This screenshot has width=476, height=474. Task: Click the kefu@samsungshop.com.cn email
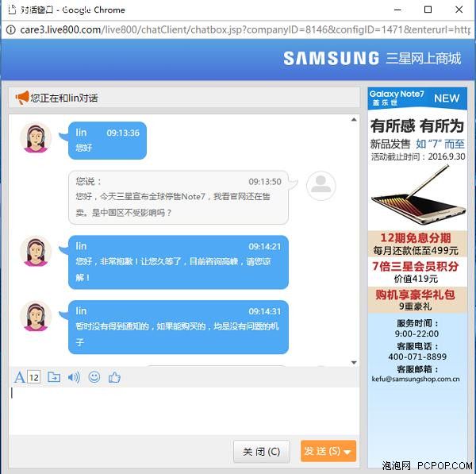[416, 379]
